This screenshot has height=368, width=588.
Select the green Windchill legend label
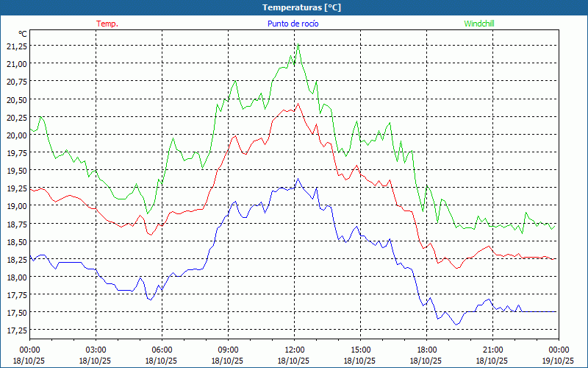[x=479, y=24]
